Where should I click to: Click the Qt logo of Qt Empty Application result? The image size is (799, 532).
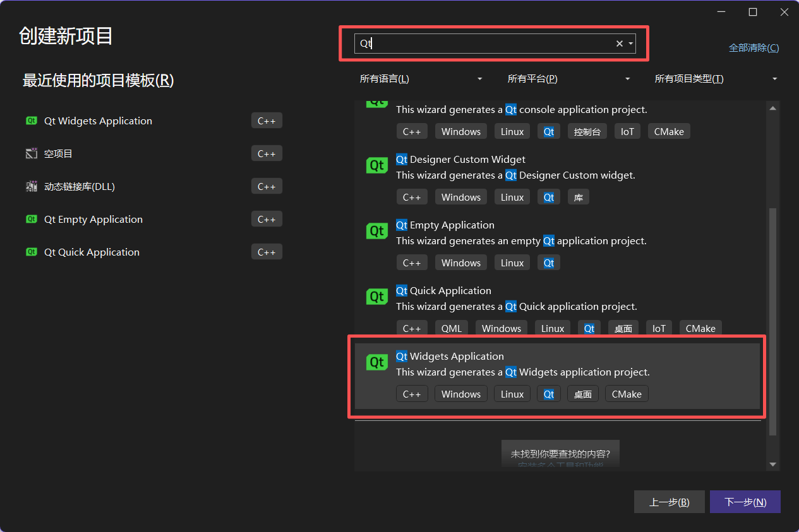pyautogui.click(x=377, y=232)
